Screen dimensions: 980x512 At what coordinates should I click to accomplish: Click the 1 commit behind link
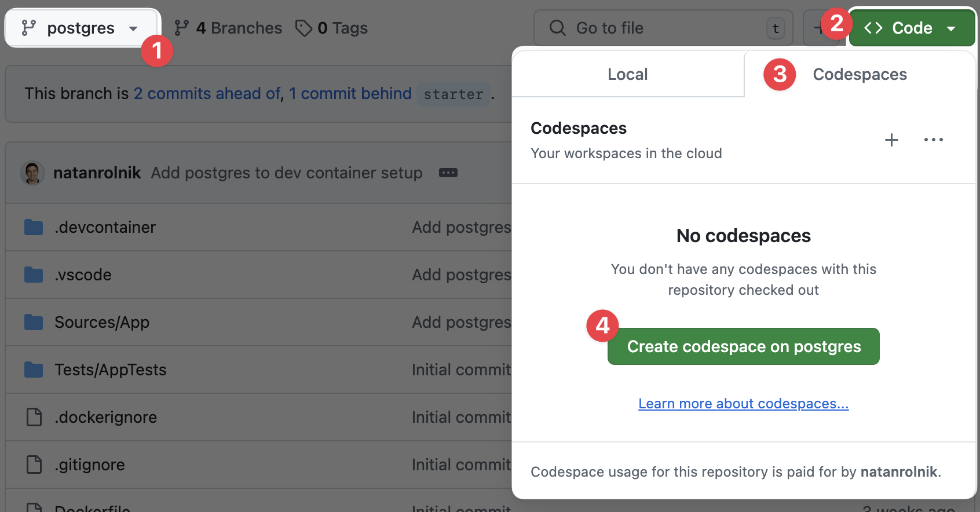[x=350, y=93]
